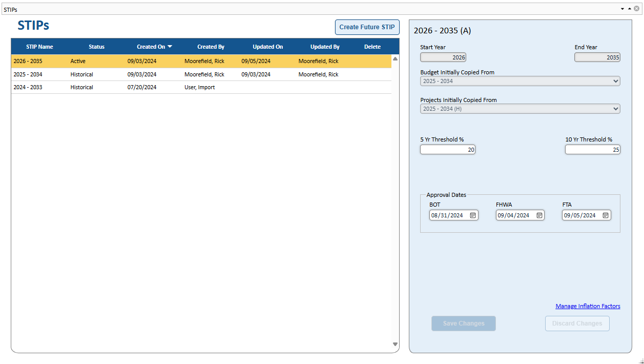Viewport: 644px width, 364px height.
Task: Open Budget Initially Copied From dropdown
Action: (x=520, y=81)
